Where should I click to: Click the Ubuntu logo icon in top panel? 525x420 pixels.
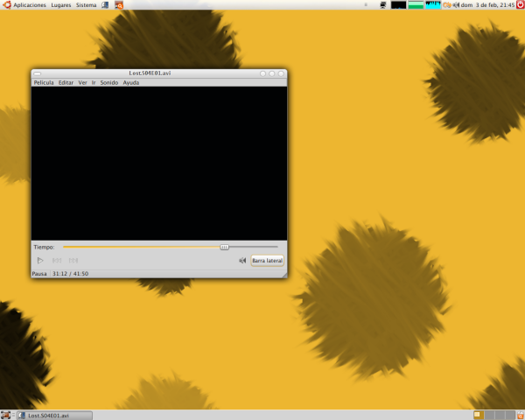[x=7, y=4]
